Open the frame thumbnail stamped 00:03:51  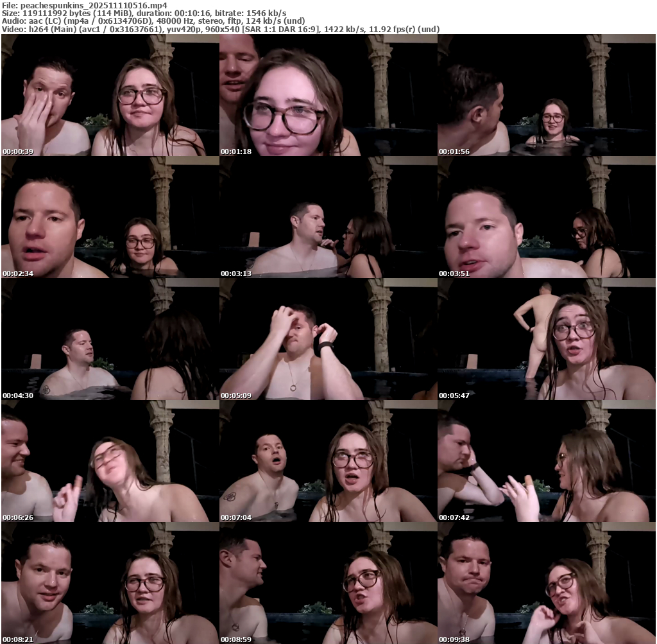(547, 217)
